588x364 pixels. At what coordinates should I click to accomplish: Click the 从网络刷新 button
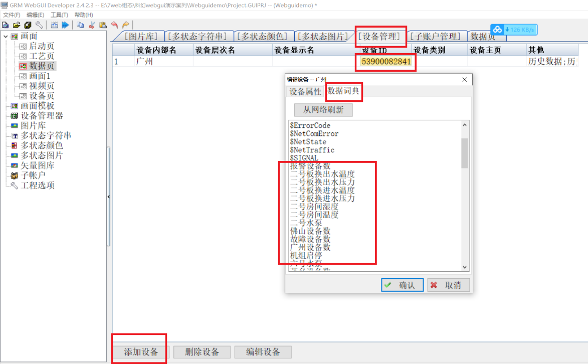tap(323, 110)
